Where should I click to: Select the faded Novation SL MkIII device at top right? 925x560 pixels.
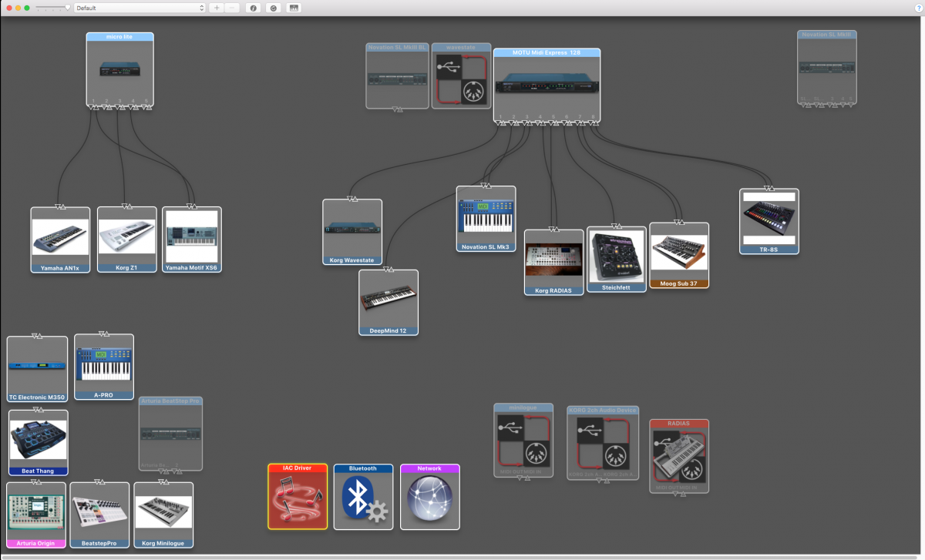(826, 67)
